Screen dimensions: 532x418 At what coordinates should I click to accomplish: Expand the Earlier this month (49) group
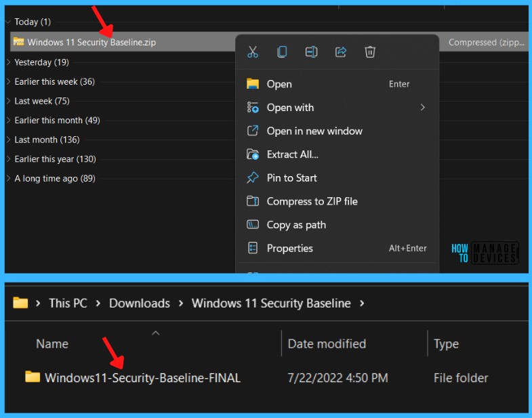click(x=8, y=120)
